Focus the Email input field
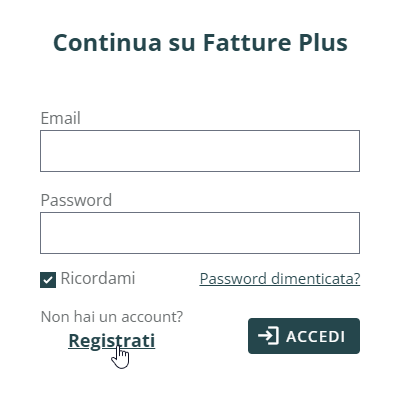The width and height of the screenshot is (414, 395). tap(200, 151)
